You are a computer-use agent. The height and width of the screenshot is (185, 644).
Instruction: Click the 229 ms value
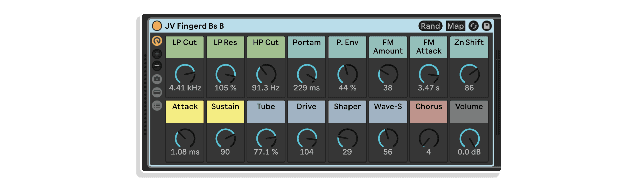coord(307,88)
